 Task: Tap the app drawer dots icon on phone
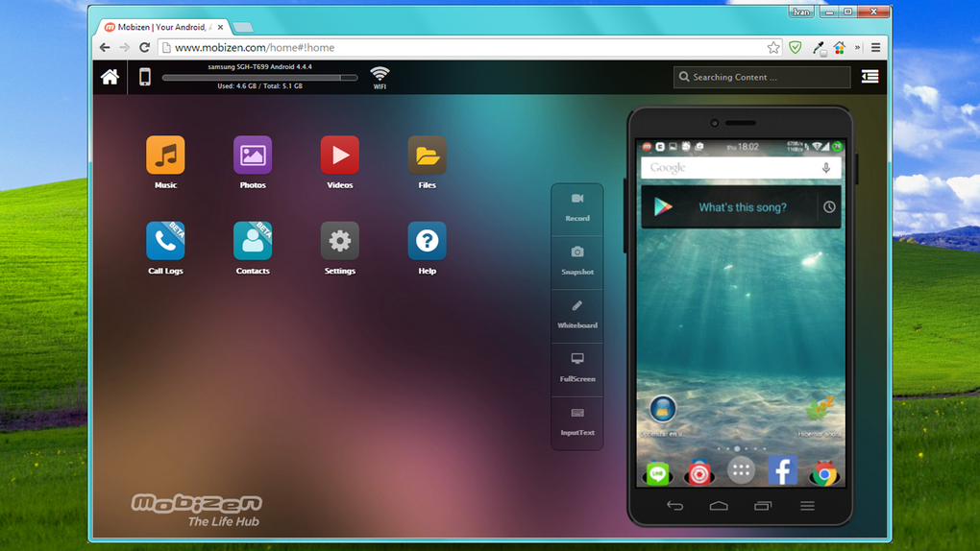(741, 470)
